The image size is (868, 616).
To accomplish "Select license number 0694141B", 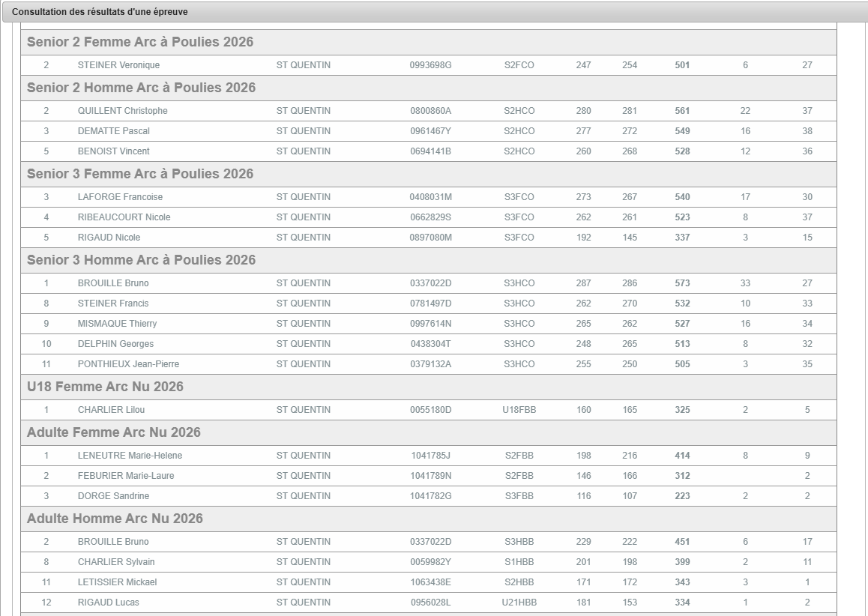I will point(430,151).
